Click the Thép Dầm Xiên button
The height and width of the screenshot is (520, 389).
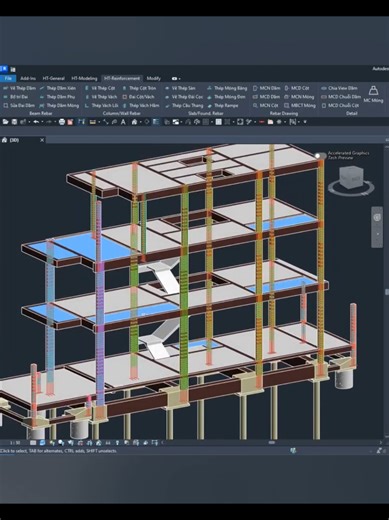(x=58, y=88)
